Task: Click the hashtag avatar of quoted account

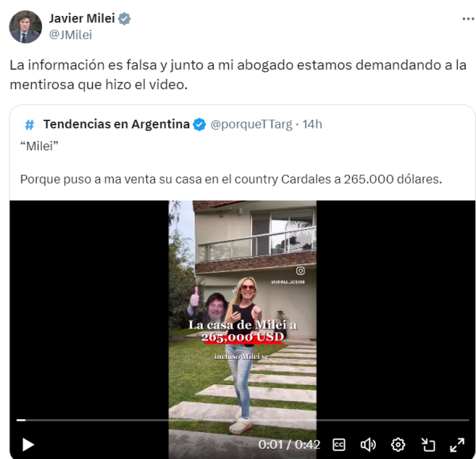Action: [29, 125]
